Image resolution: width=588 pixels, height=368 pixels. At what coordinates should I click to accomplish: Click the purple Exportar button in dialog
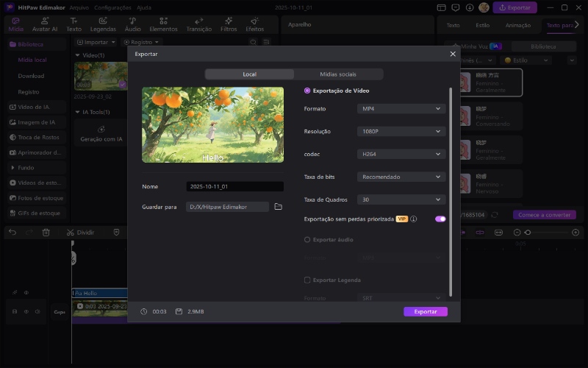425,312
